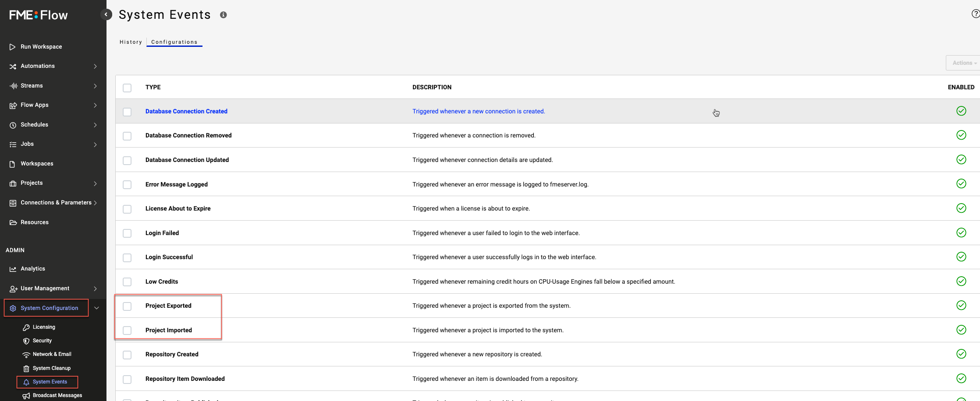
Task: Click the Analytics chart icon in sidebar
Action: (x=13, y=269)
